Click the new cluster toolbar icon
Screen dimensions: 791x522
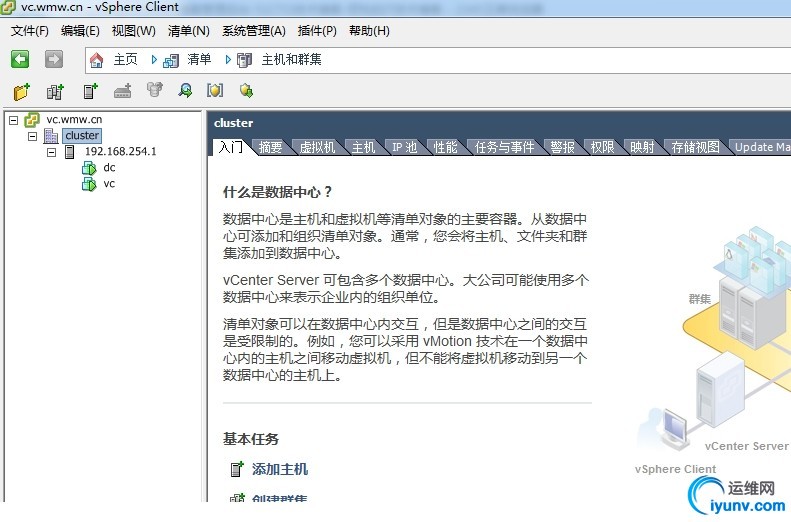[55, 91]
